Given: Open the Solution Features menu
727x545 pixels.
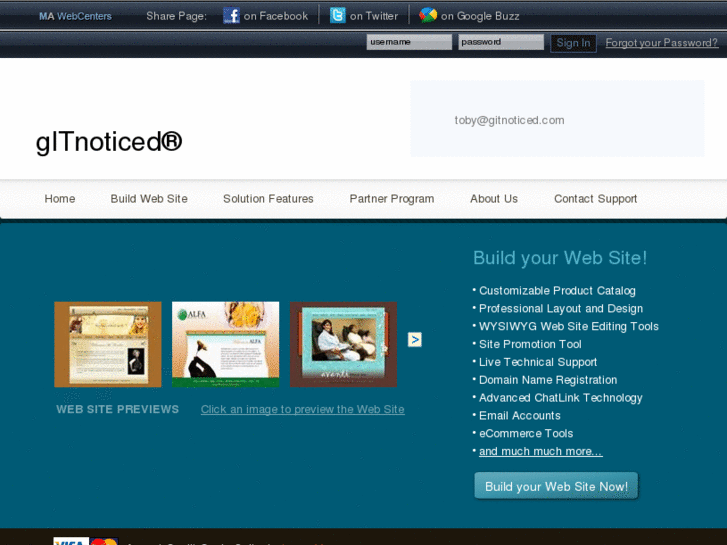Looking at the screenshot, I should pyautogui.click(x=268, y=199).
